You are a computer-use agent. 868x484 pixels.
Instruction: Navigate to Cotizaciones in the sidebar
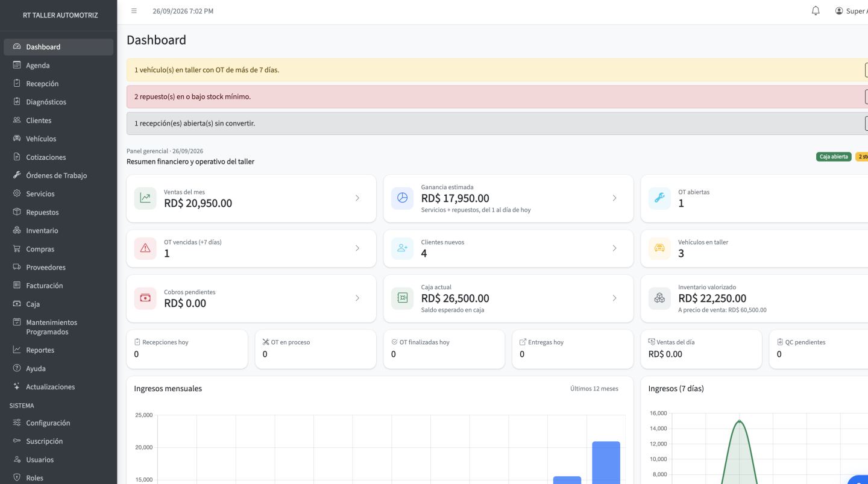tap(58, 157)
